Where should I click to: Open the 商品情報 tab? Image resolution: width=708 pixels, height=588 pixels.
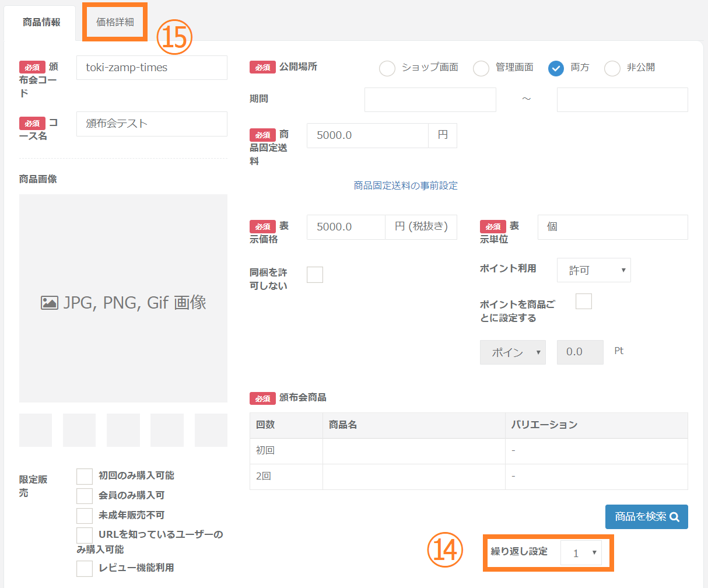[x=41, y=22]
